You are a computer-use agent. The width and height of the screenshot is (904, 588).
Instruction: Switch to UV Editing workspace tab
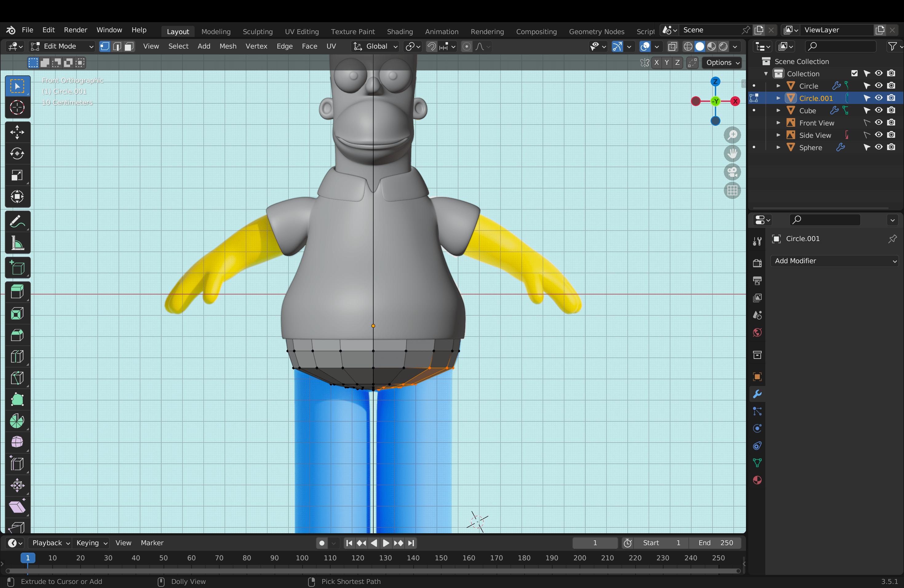(x=302, y=32)
